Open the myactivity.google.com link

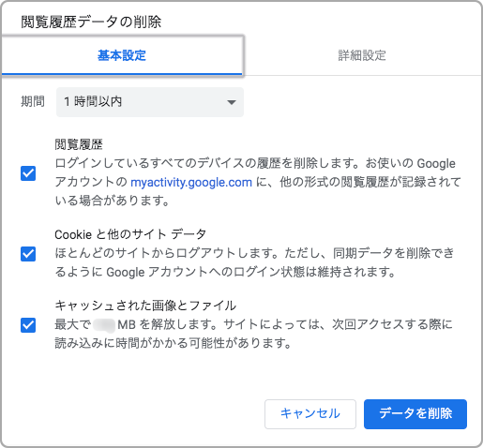coord(191,182)
